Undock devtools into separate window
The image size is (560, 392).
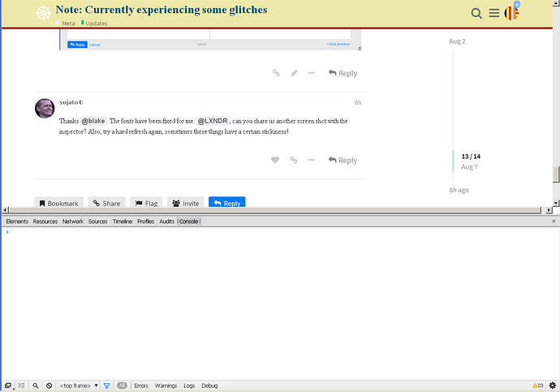[x=8, y=386]
